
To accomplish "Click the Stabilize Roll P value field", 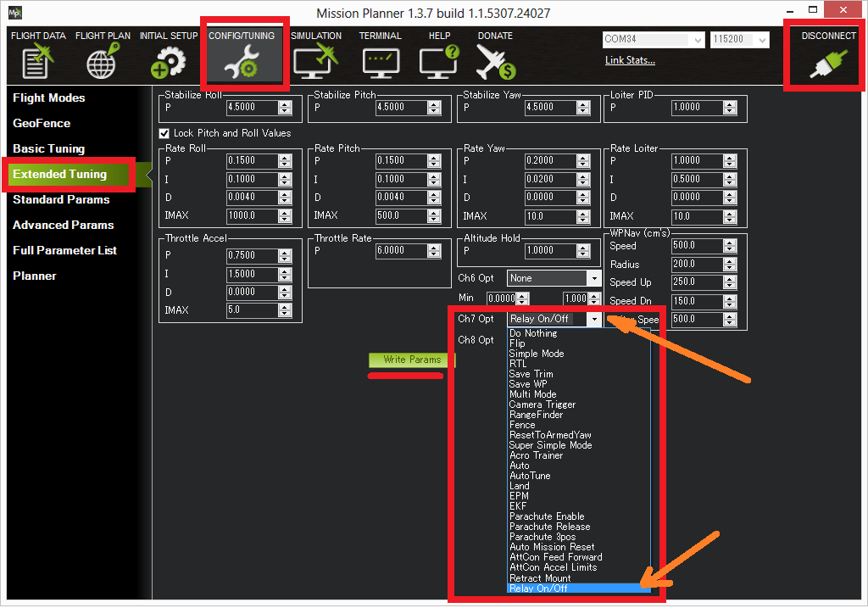I will tap(253, 108).
